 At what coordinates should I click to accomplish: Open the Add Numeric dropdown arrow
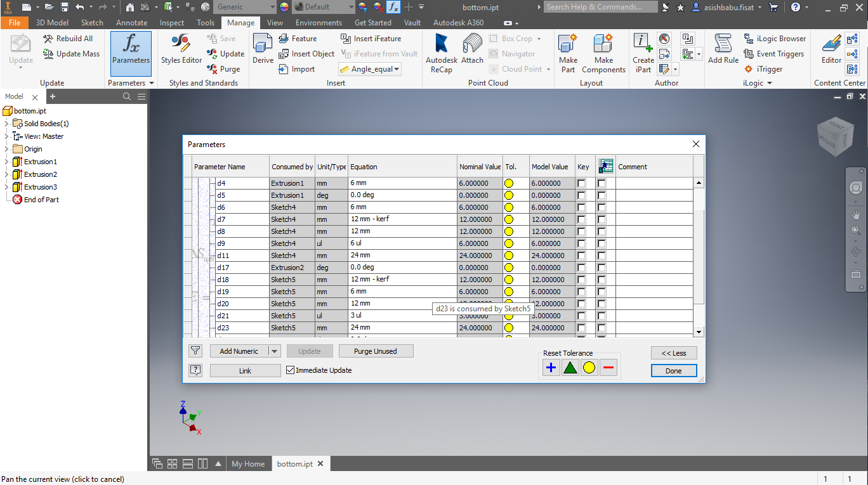(274, 351)
